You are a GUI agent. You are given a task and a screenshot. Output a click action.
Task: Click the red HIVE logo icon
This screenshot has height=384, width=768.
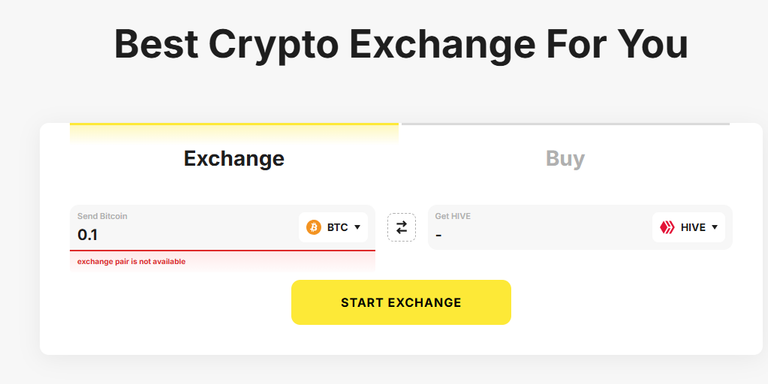667,227
